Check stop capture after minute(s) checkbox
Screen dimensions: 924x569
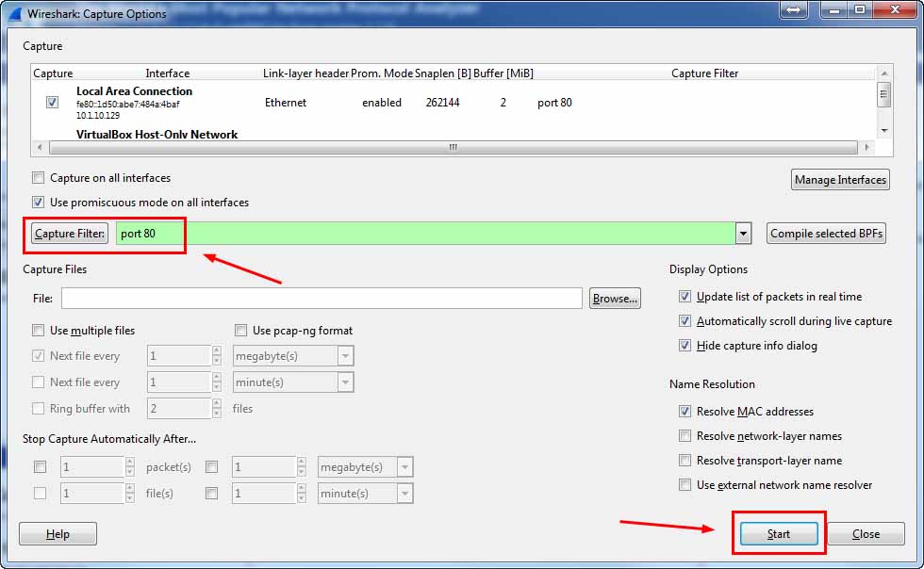[211, 493]
